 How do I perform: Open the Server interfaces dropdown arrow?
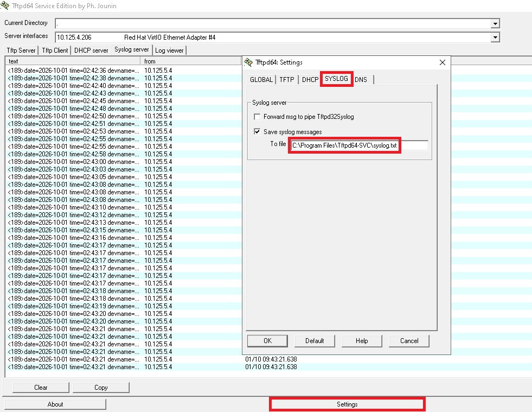495,37
